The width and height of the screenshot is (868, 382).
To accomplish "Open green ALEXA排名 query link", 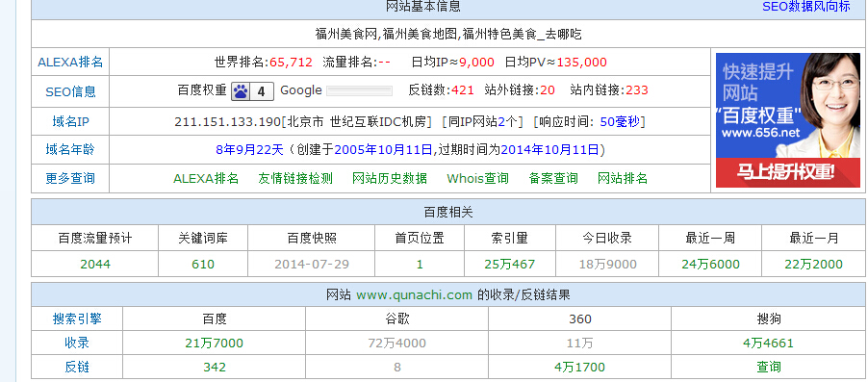I will 206,178.
